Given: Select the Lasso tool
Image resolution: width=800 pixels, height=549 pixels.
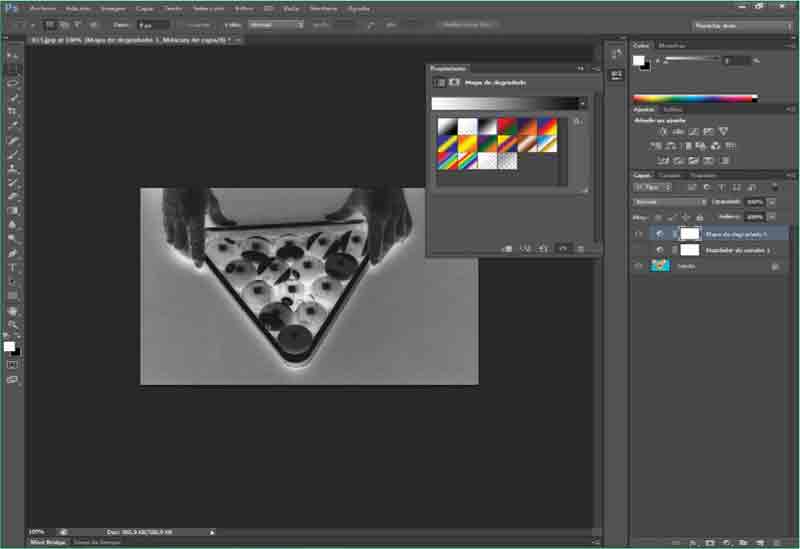Looking at the screenshot, I should pyautogui.click(x=13, y=84).
